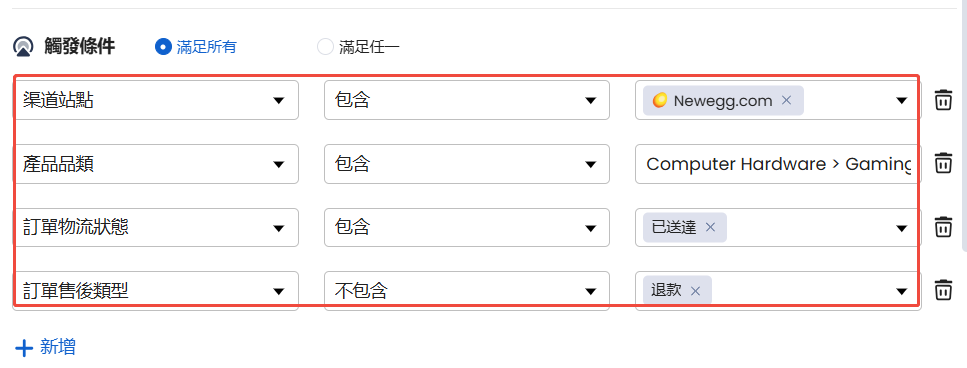Open the 不包含 operator dropdown
Screen dimensions: 967x368
point(467,291)
